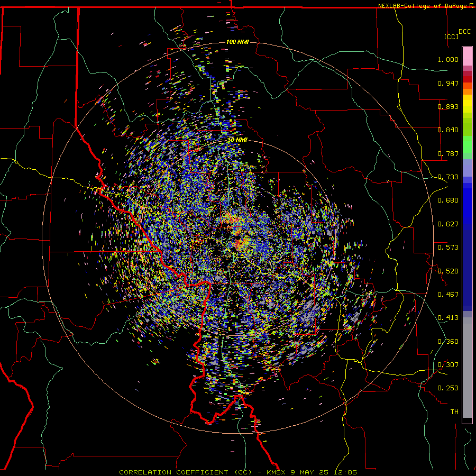Select the 1.000 scale value
The width and height of the screenshot is (476, 476).
(x=448, y=59)
